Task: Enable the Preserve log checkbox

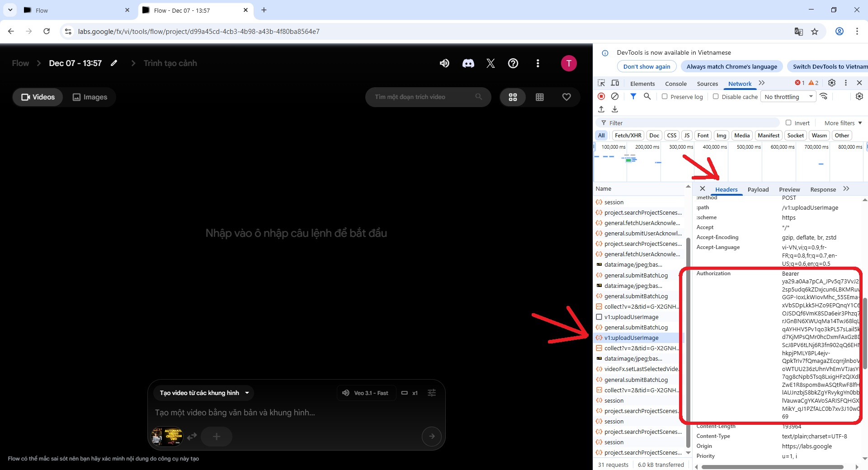Action: click(665, 96)
